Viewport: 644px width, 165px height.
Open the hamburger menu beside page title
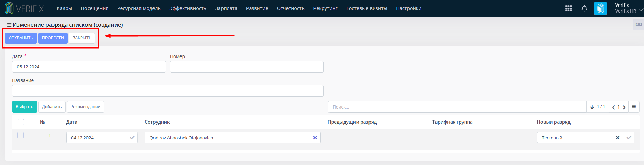(9, 25)
